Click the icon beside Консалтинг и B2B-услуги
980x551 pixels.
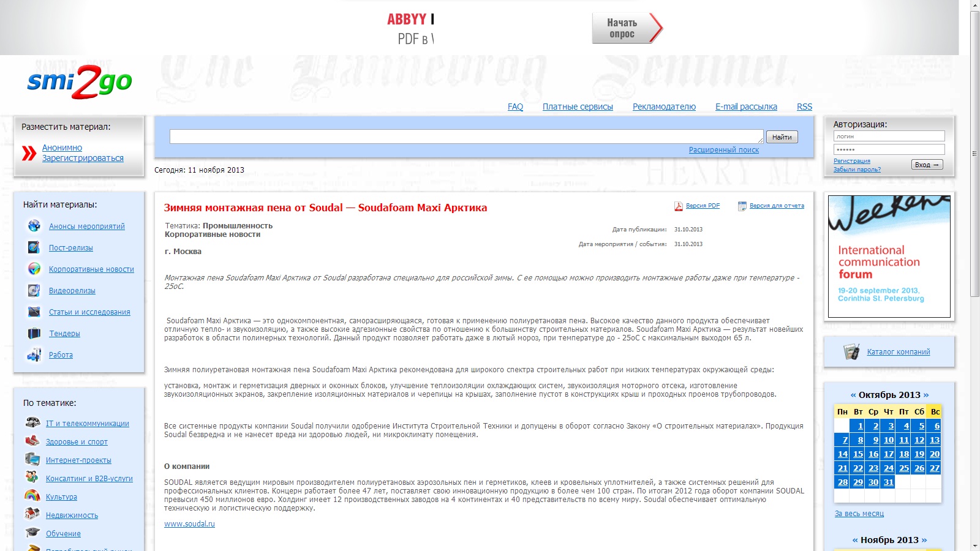tap(32, 478)
